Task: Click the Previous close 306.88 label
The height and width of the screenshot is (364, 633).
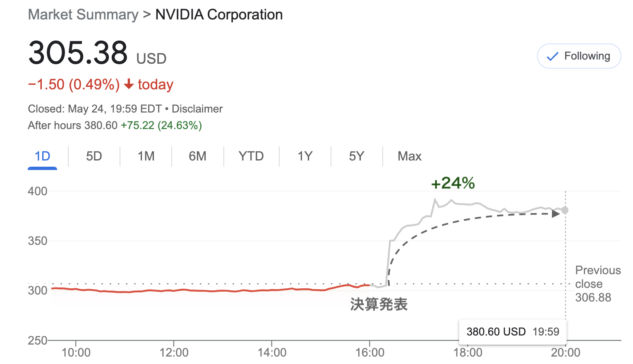Action: click(x=598, y=284)
